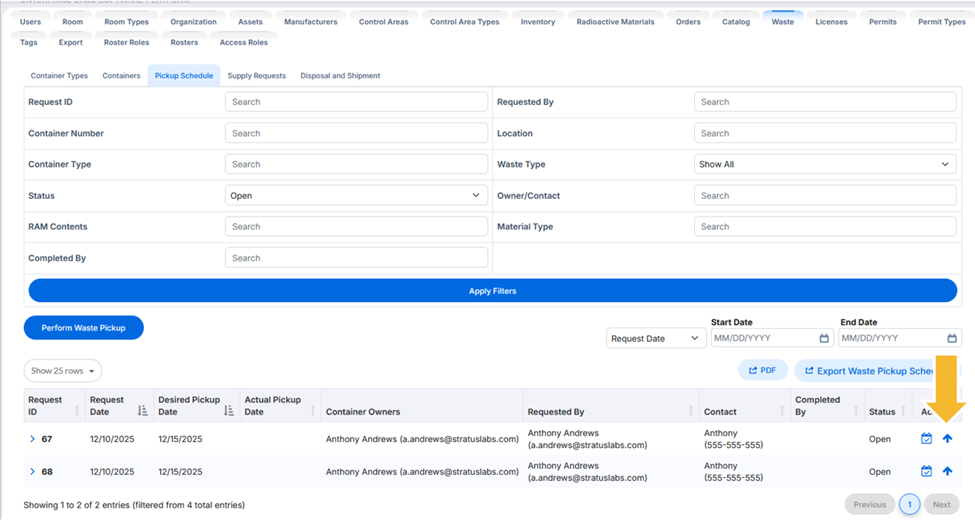Sort by Request Date column sort icon
The height and width of the screenshot is (520, 975).
142,411
